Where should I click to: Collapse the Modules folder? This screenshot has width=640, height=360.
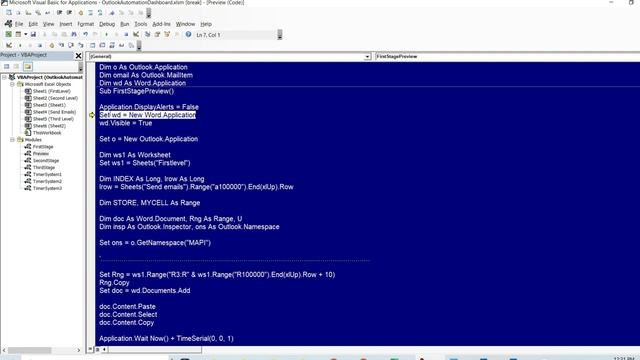pos(12,140)
